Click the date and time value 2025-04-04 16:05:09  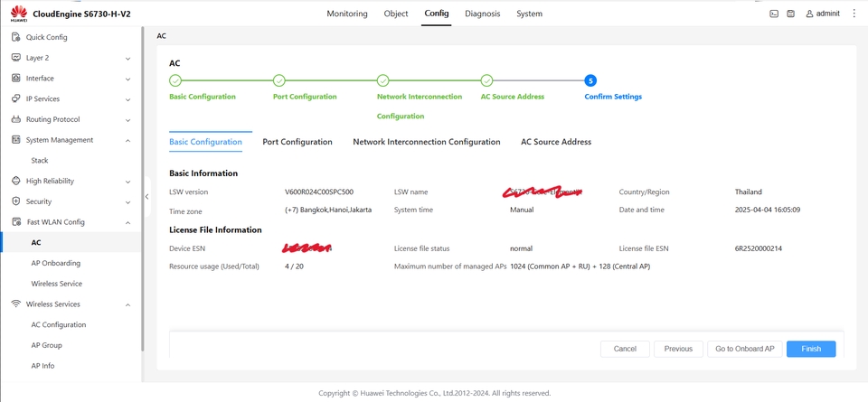pyautogui.click(x=768, y=210)
